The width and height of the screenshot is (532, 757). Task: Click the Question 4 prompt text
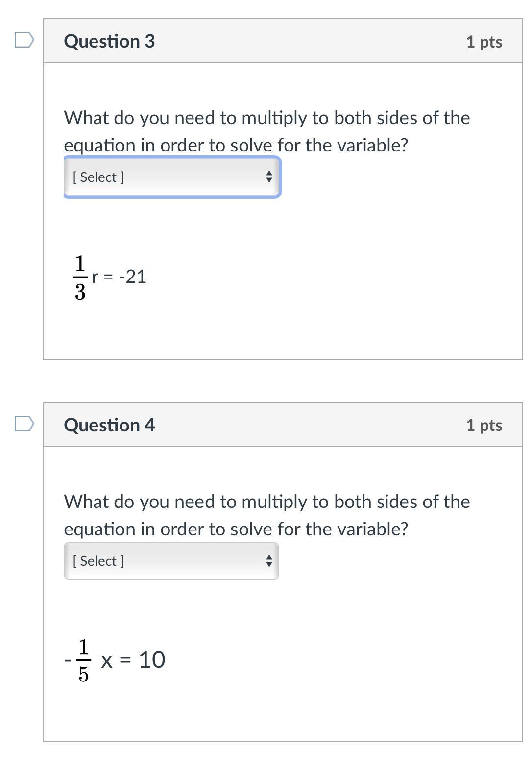[x=266, y=515]
